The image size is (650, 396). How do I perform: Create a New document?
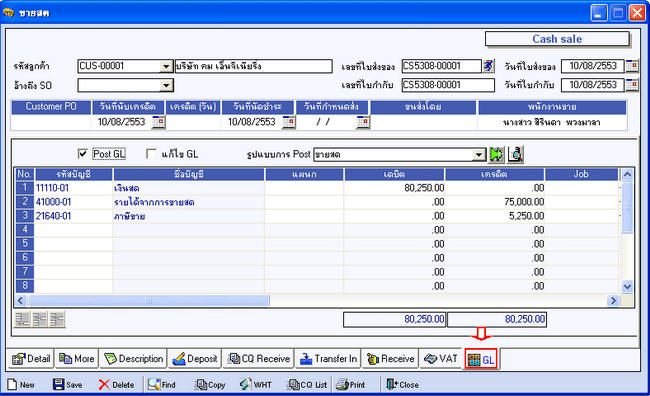(21, 385)
